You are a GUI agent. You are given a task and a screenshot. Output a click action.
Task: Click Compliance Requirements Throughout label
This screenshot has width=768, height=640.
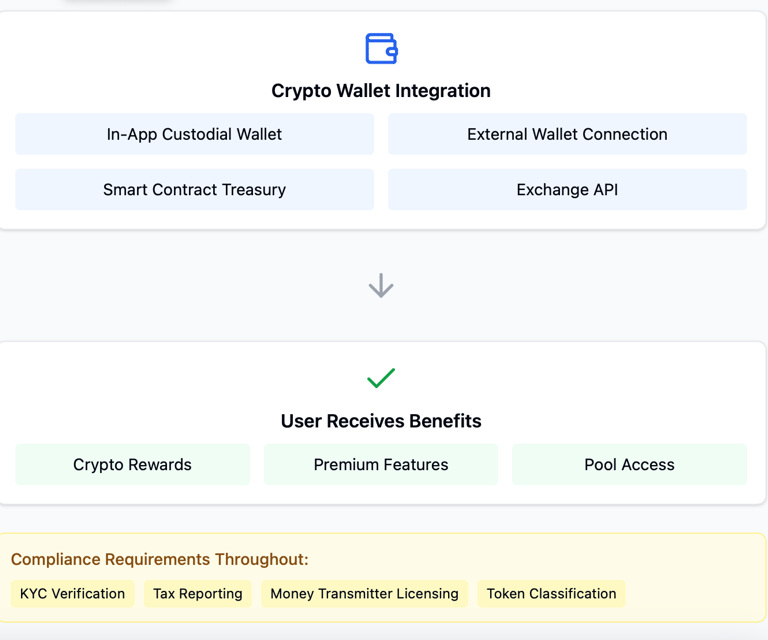tap(160, 560)
